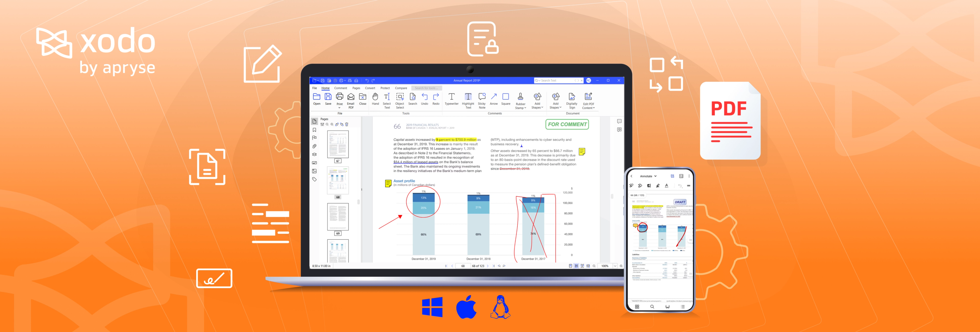The height and width of the screenshot is (332, 980).
Task: Expand the Print dropdown arrow
Action: (x=339, y=108)
